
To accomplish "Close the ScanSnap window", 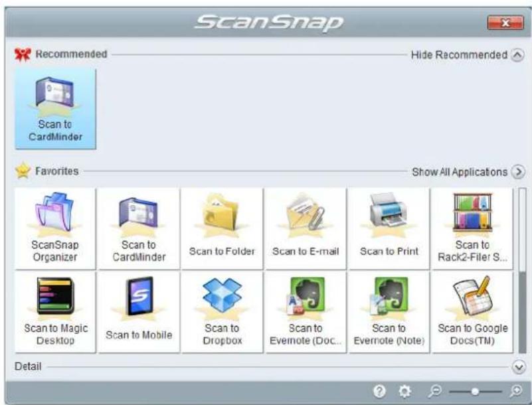I will click(x=505, y=23).
